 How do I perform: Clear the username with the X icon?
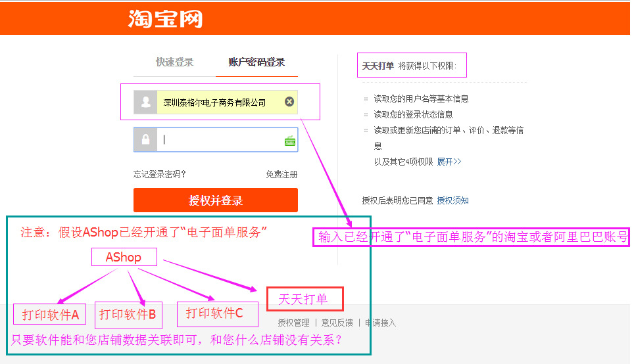tap(289, 102)
